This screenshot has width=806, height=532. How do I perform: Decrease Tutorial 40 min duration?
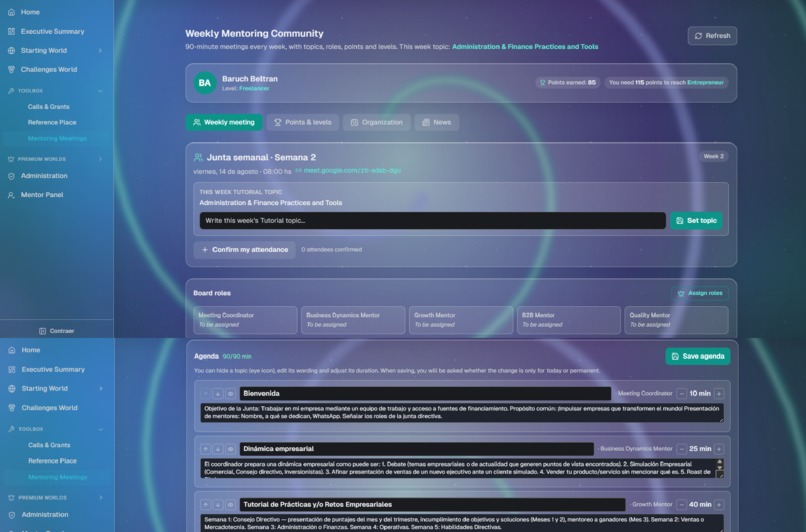coord(682,505)
